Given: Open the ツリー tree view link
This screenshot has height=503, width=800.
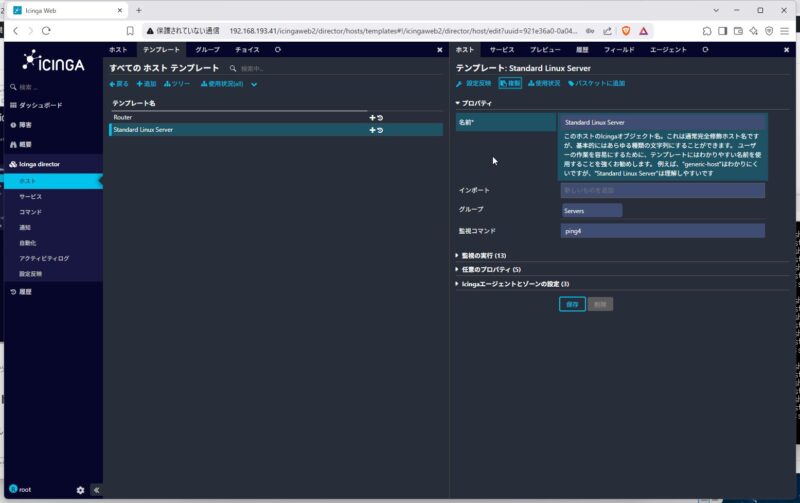Looking at the screenshot, I should (177, 84).
